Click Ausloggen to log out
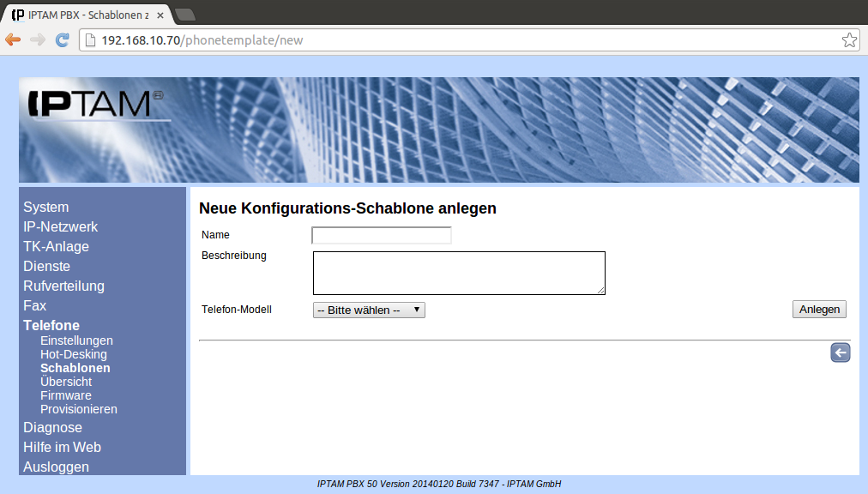This screenshot has height=494, width=868. (56, 467)
